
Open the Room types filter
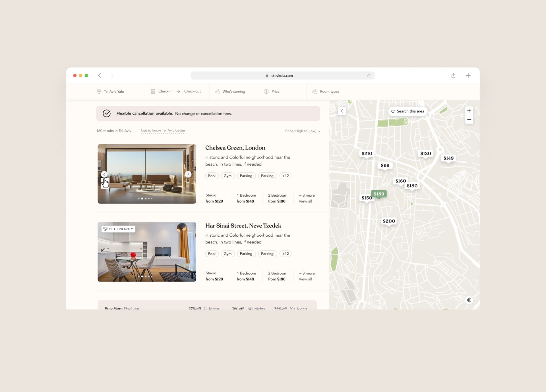(x=326, y=91)
